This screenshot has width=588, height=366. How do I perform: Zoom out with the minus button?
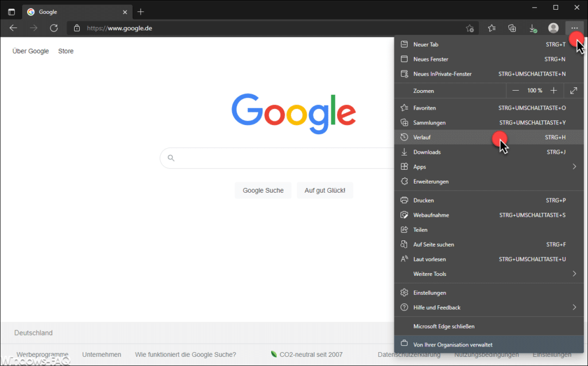click(x=516, y=91)
